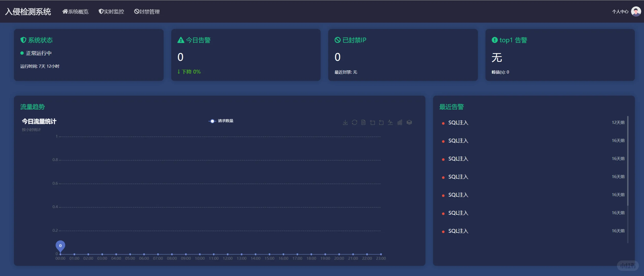Click the 系统概览 navigation link
Viewport: 644px width, 276px height.
(75, 11)
